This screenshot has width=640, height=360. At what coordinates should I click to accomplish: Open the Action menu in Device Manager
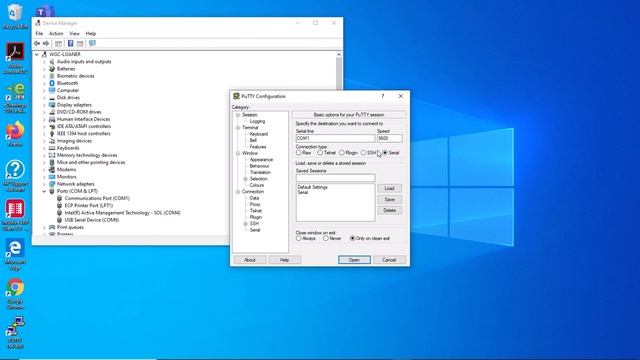click(56, 33)
